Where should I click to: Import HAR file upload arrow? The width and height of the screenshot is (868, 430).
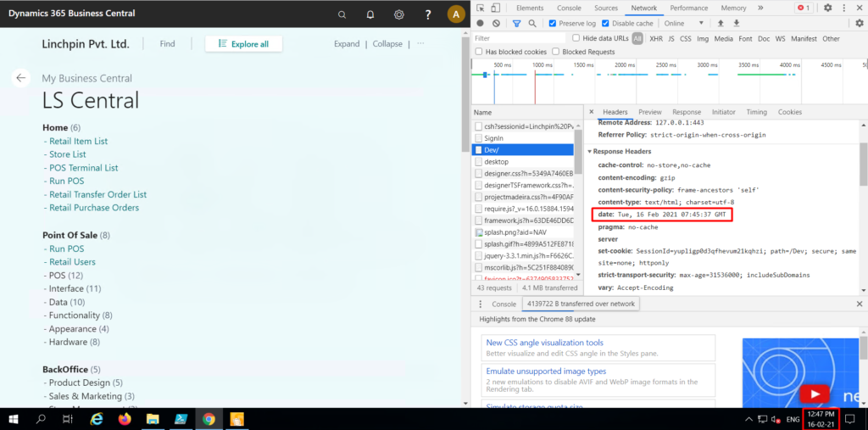point(721,23)
